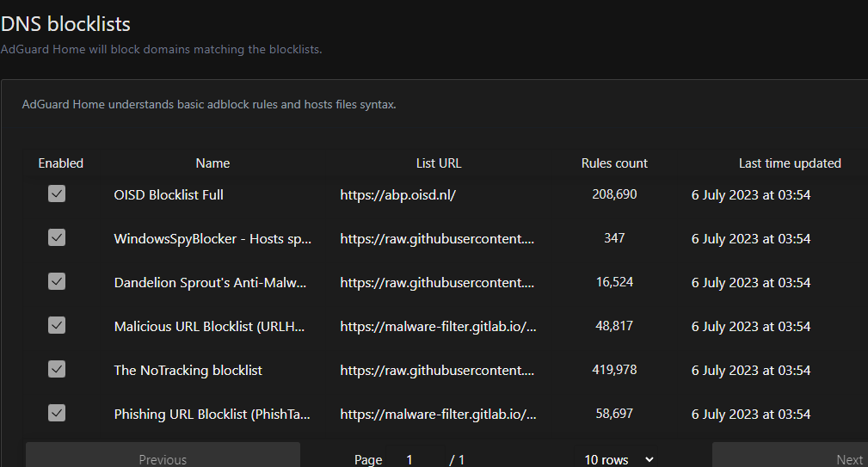The height and width of the screenshot is (467, 868).
Task: Click the Previous page button
Action: (163, 456)
